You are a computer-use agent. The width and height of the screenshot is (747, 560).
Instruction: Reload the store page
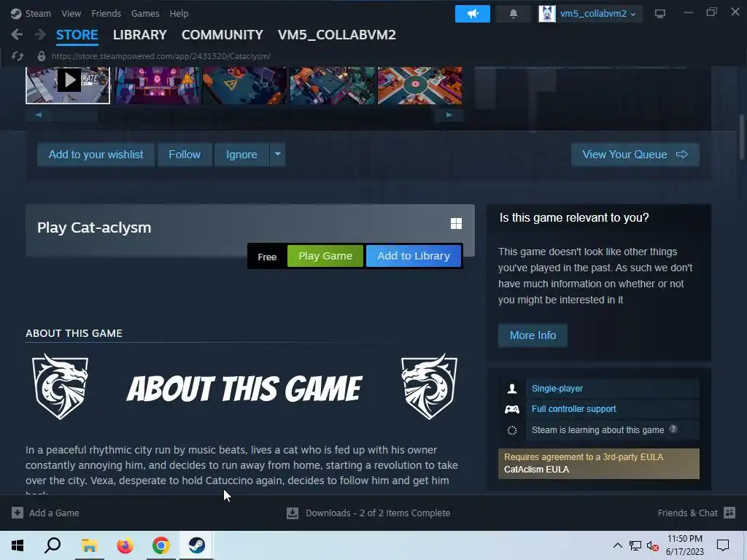18,56
